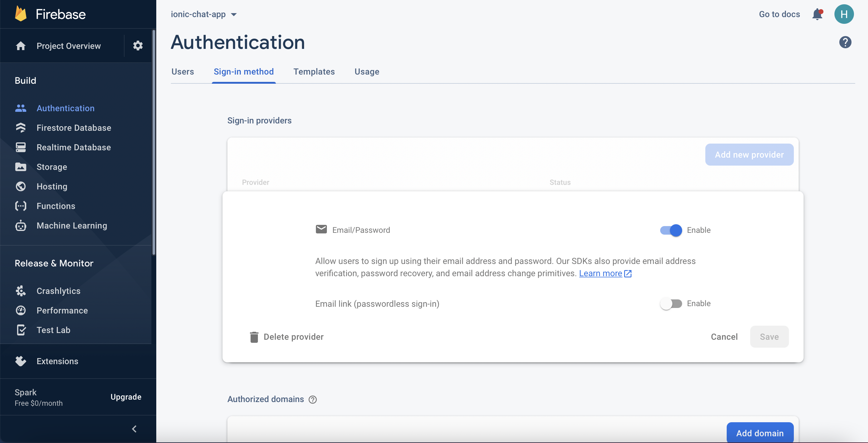Click the sidebar vertical scrollbar

tap(154, 142)
